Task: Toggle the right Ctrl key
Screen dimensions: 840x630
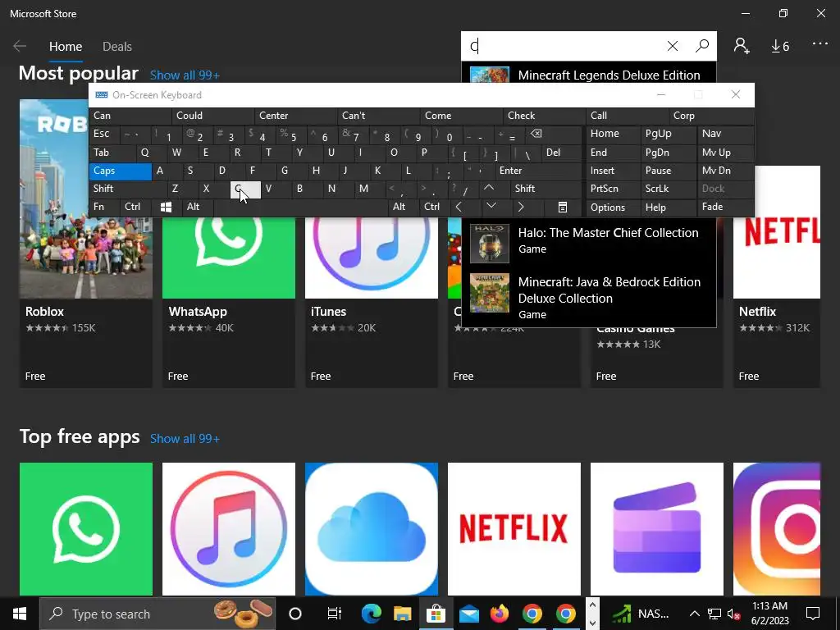Action: 434,207
